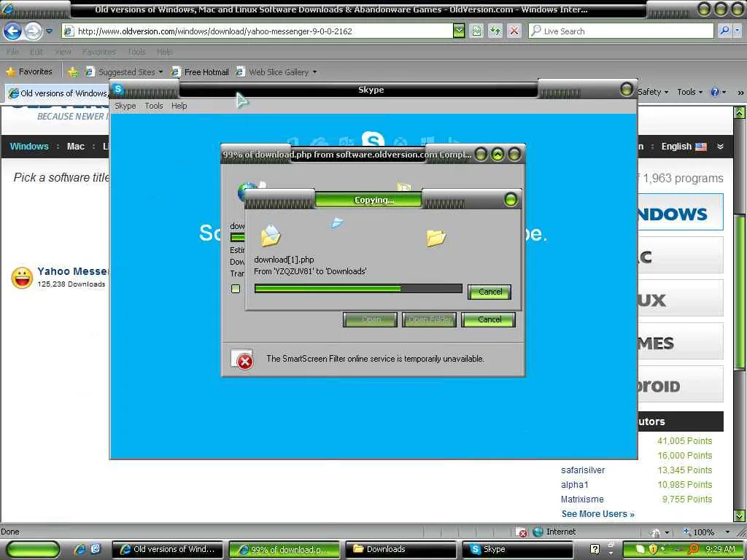This screenshot has width=747, height=560.
Task: Click the Live Search box
Action: 621,31
